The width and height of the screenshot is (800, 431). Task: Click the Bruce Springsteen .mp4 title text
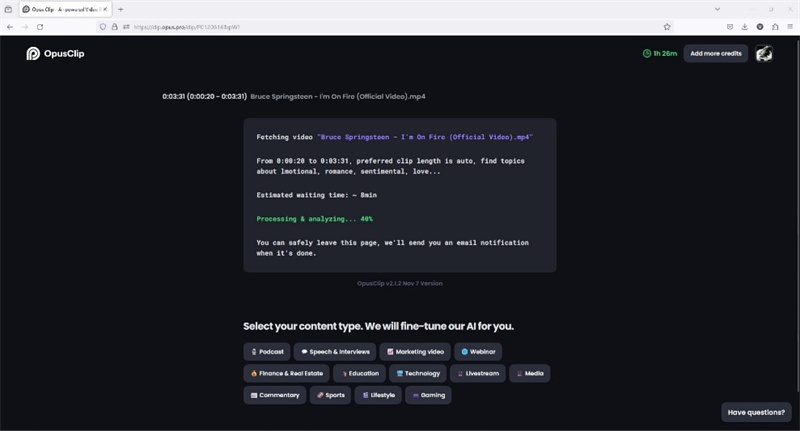click(338, 96)
